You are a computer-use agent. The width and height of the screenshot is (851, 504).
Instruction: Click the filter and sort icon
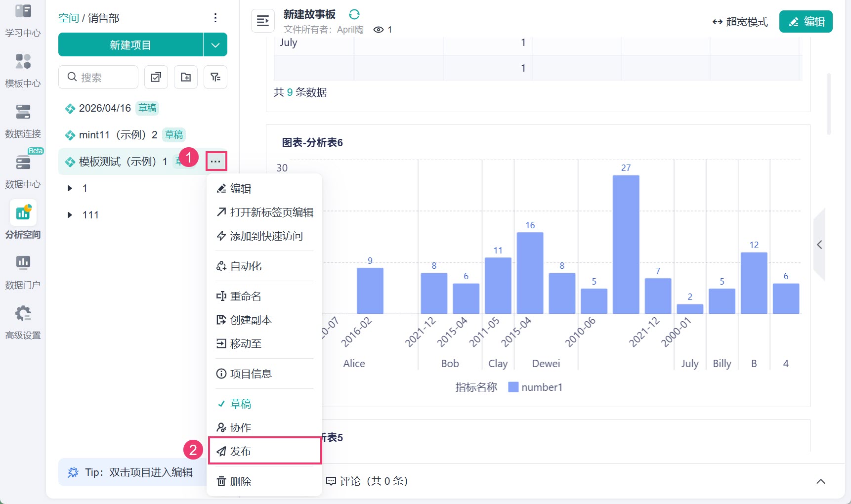pos(215,77)
